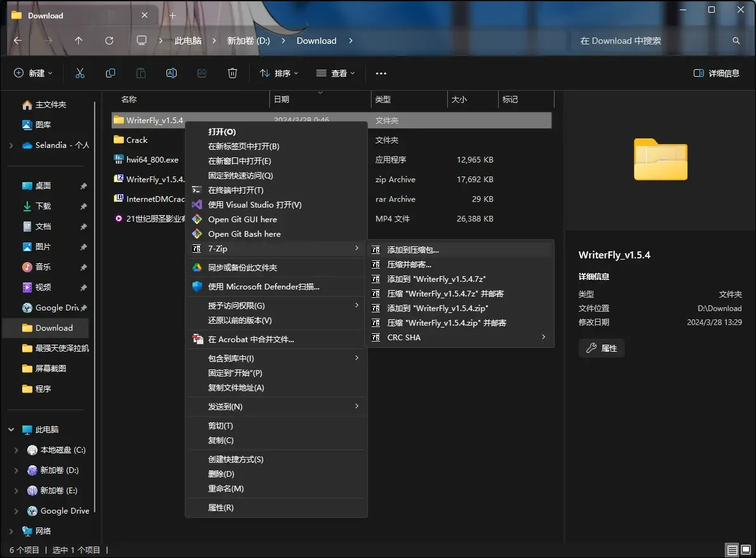Switch to the large thumbnails view in status bar
This screenshot has height=558, width=756.
pyautogui.click(x=746, y=550)
